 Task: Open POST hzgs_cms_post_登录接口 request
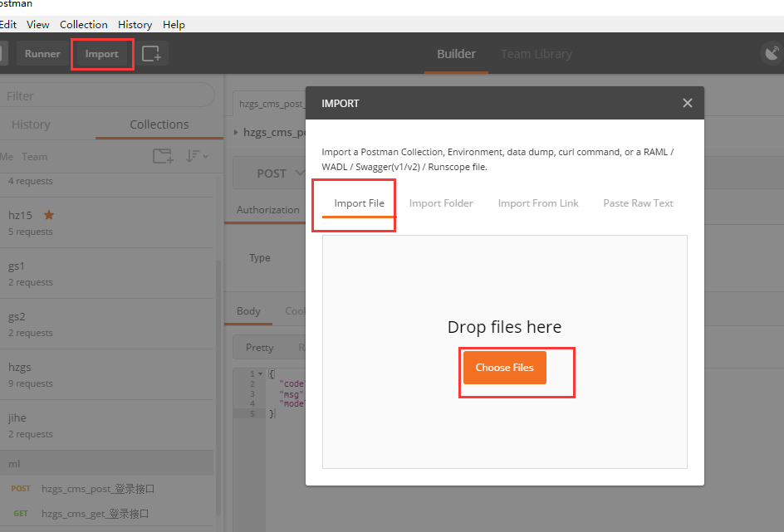coord(107,489)
